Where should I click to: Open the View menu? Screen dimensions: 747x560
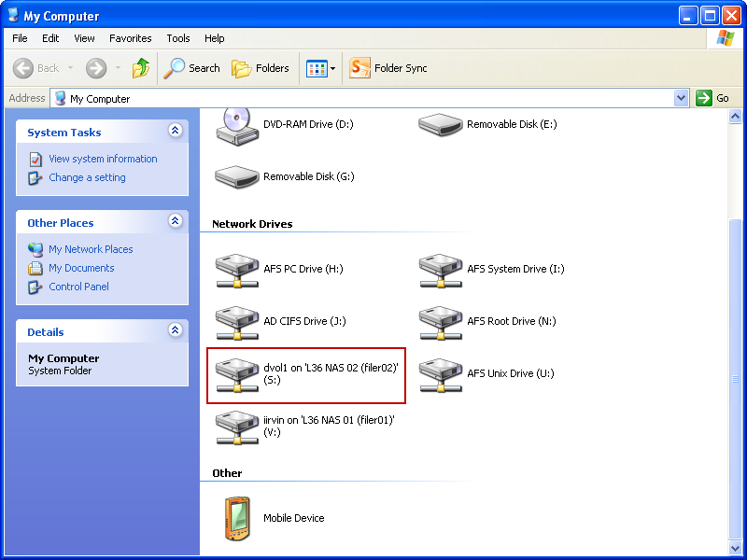pyautogui.click(x=84, y=38)
